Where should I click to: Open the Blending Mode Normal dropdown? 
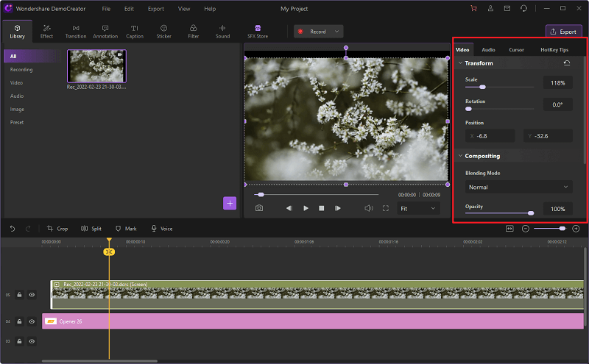pos(518,187)
